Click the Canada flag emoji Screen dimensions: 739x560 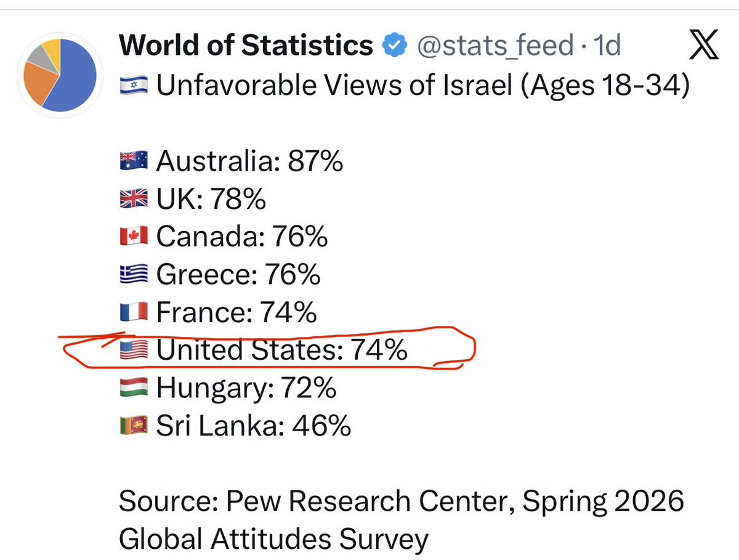point(133,237)
